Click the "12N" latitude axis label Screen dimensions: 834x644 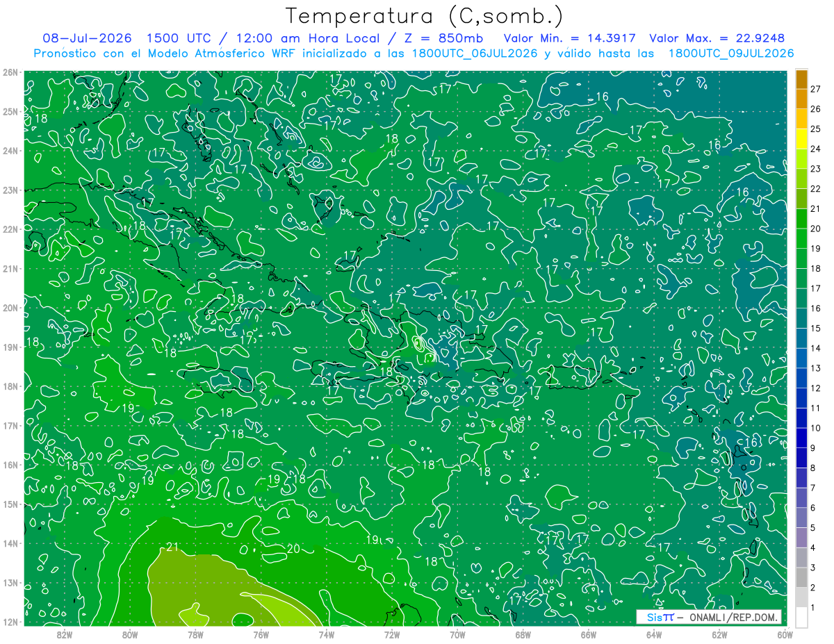pyautogui.click(x=10, y=622)
